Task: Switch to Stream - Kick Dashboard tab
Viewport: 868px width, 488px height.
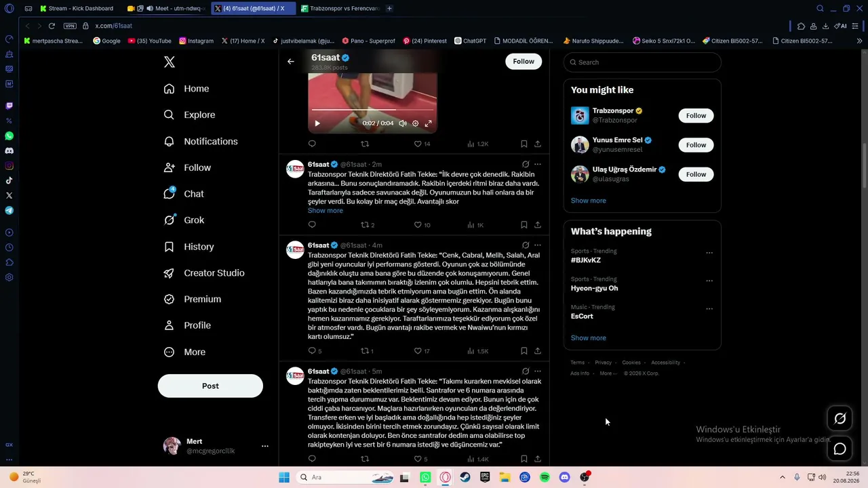Action: [x=77, y=9]
